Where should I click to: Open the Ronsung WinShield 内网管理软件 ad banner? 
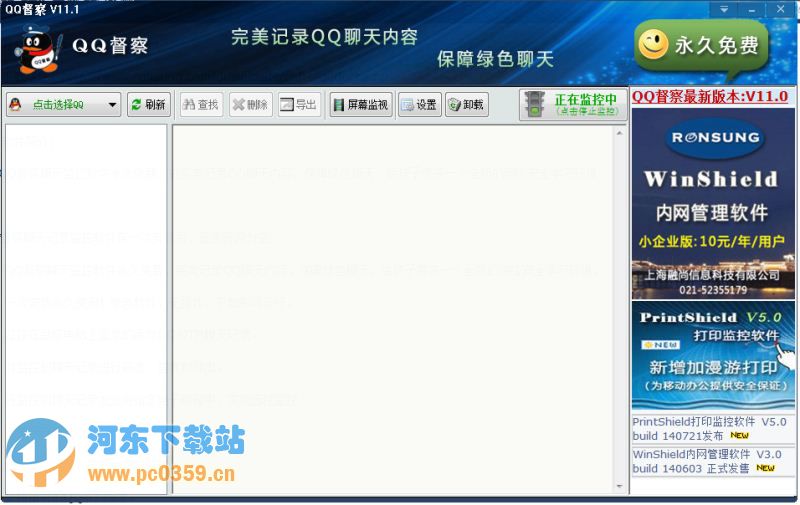tap(713, 204)
